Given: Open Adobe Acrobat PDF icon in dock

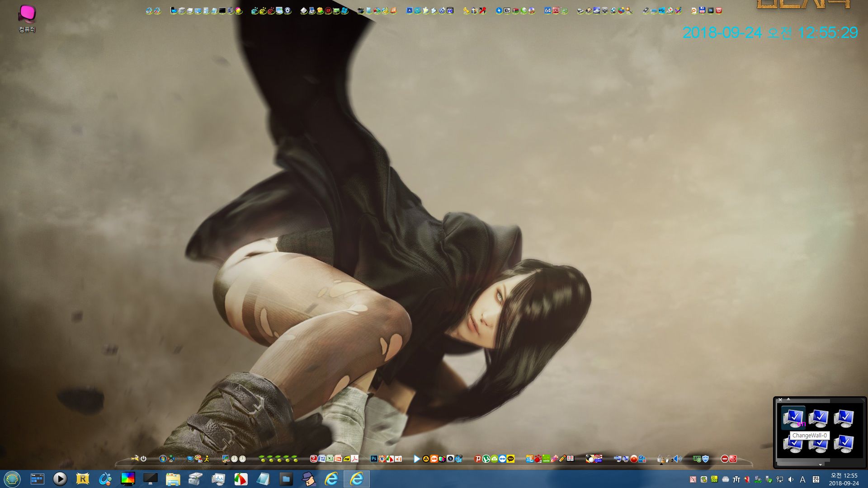Looking at the screenshot, I should click(x=354, y=459).
